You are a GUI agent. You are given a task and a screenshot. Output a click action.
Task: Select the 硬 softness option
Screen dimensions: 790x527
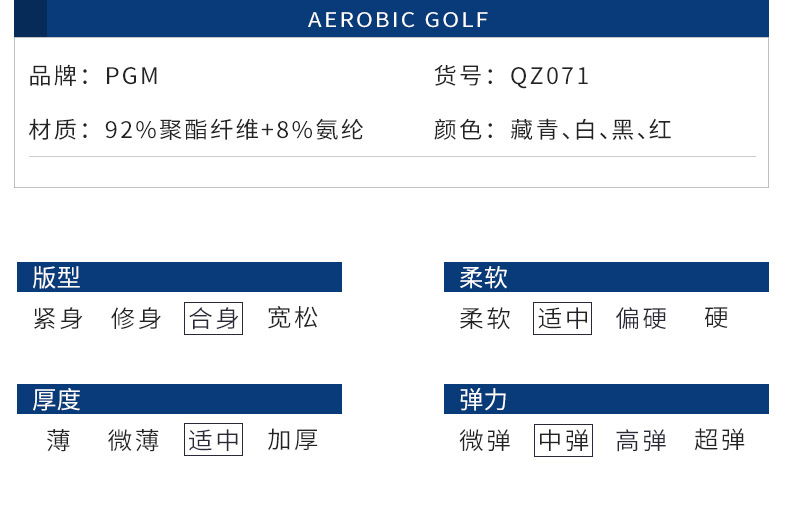pos(717,319)
